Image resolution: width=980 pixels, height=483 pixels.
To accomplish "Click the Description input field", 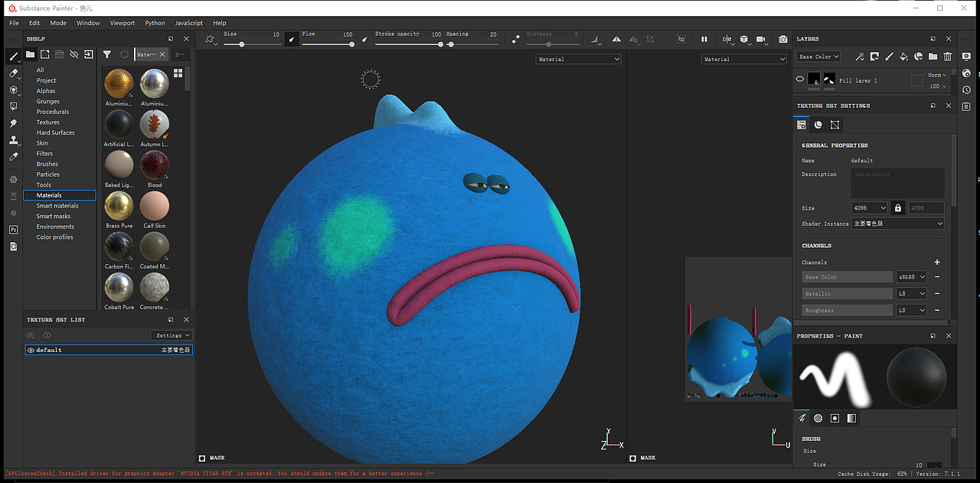I will 897,184.
